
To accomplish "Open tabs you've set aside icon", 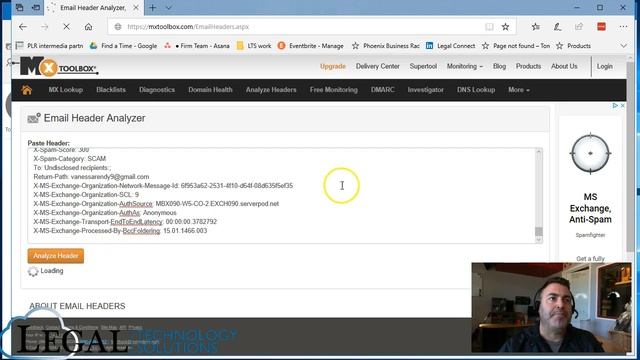I will point(19,8).
